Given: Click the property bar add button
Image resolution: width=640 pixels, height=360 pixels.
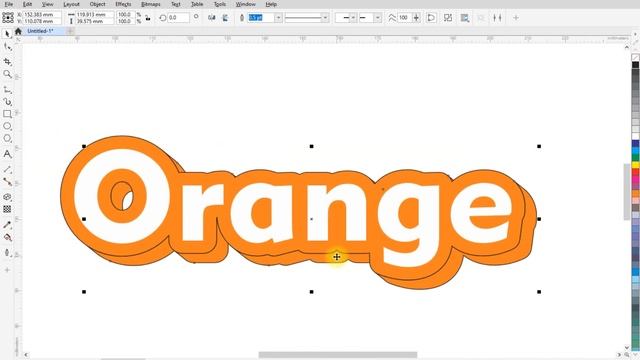Looking at the screenshot, I should pos(516,18).
